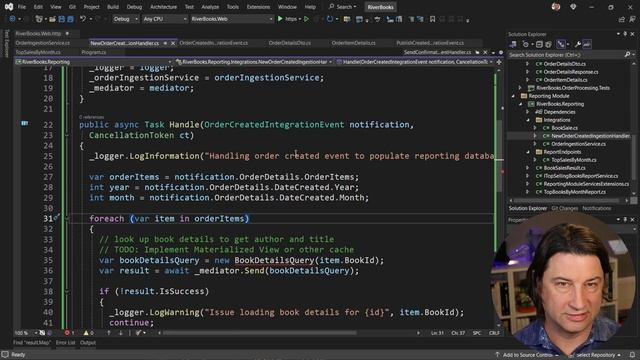Select BookSale.cs in Solution Explorer
Screen dimensions: 640x360
point(564,128)
